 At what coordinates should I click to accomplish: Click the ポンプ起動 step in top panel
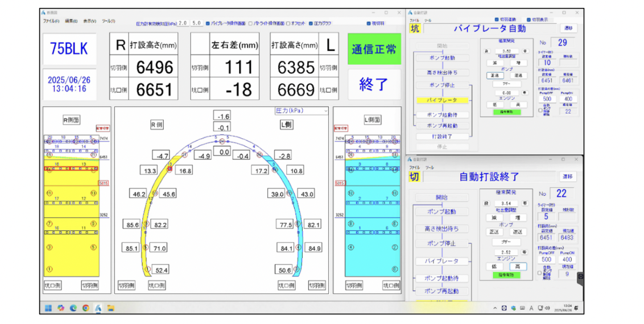click(441, 58)
